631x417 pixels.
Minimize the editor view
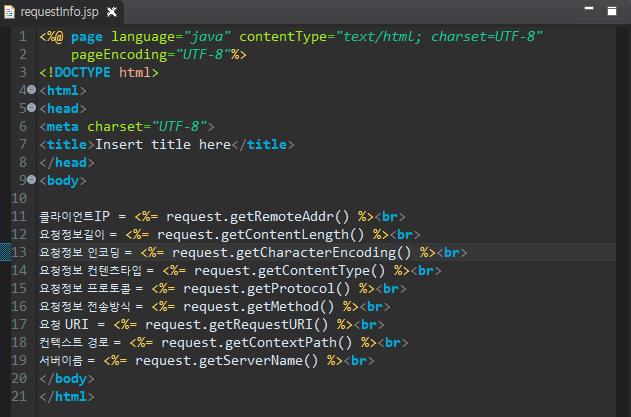(589, 8)
